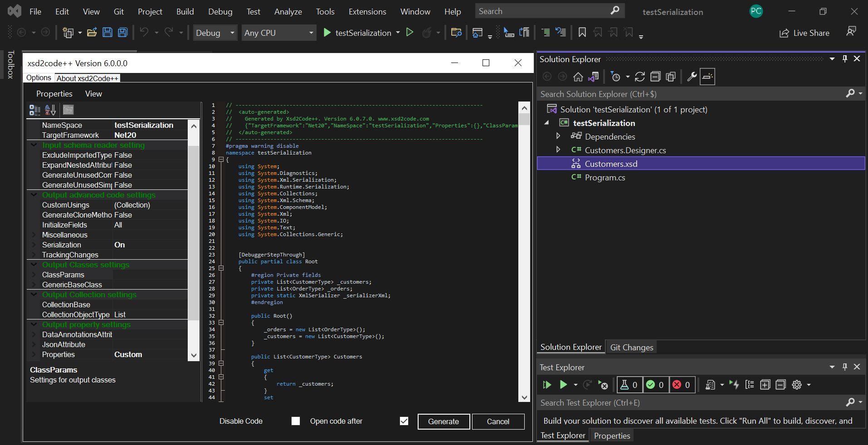Toggle pin on Solution Explorer panel
868x445 pixels.
[844, 59]
